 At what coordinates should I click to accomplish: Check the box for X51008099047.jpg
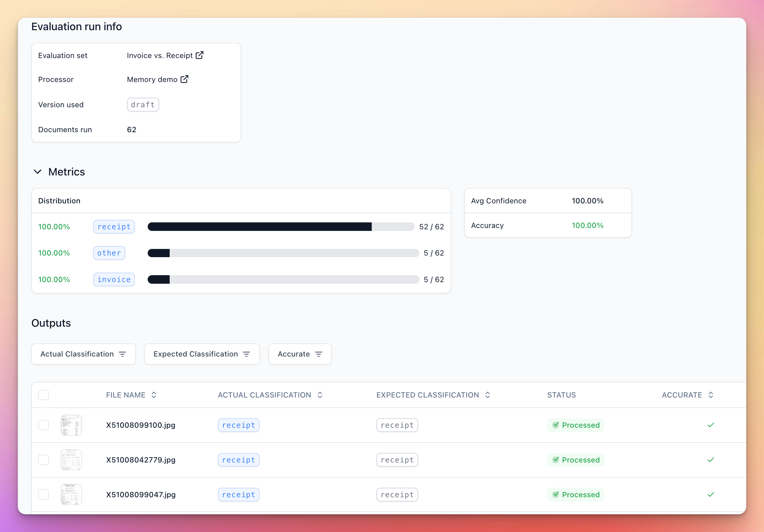point(44,494)
